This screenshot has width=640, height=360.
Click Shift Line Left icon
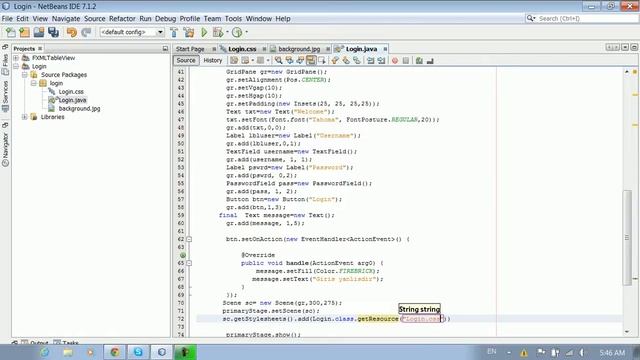[371, 61]
